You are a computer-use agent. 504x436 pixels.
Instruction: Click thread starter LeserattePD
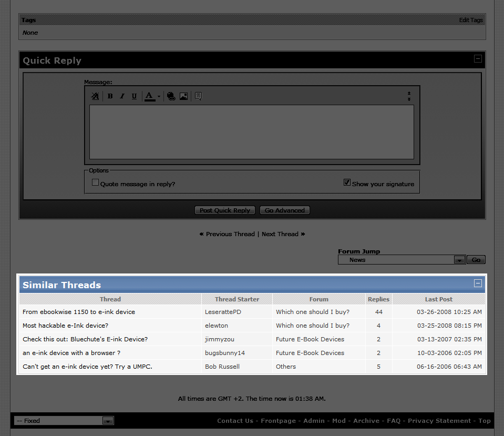(x=223, y=312)
